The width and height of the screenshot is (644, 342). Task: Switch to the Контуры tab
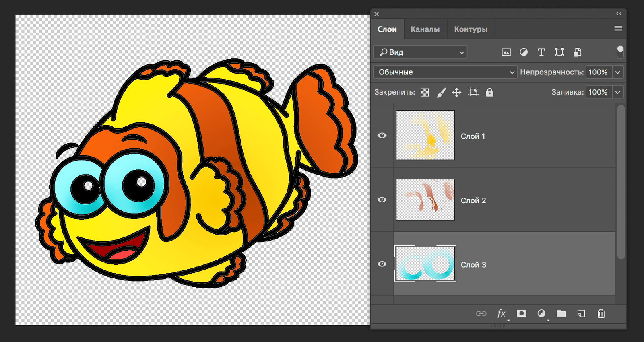click(x=471, y=29)
